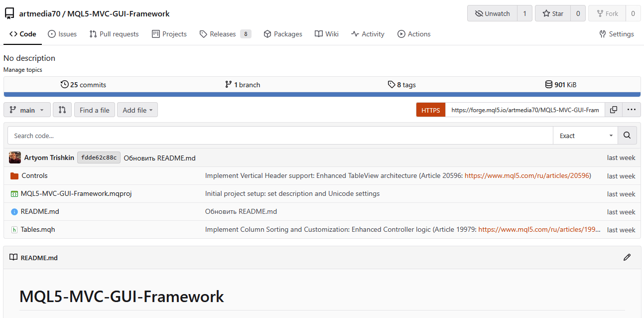Click the compare branches icon button
Screen dimensions: 644x318
point(62,110)
